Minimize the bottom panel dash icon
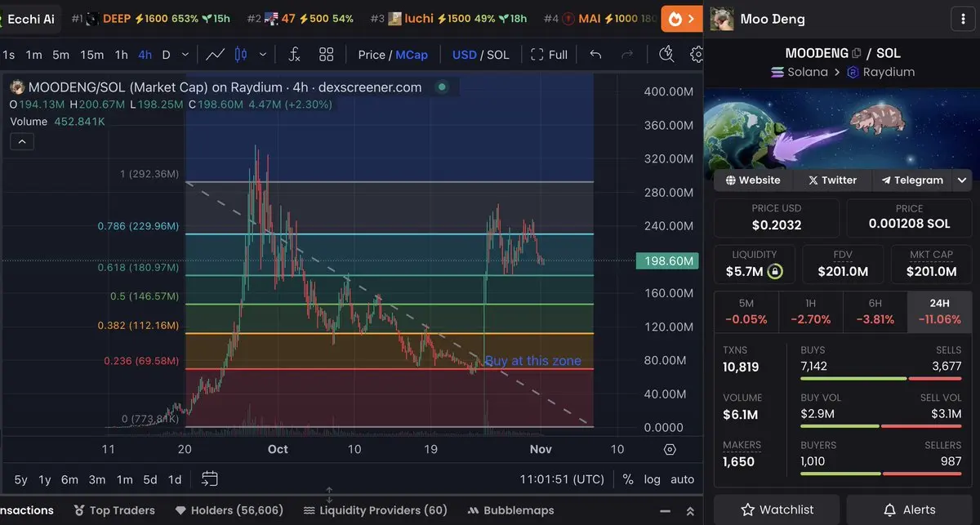980x525 pixels. pos(666,510)
